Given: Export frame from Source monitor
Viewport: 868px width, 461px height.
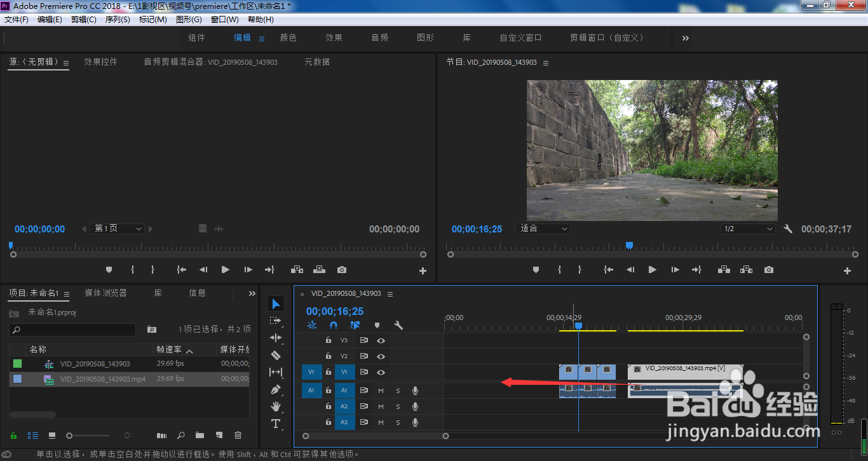Looking at the screenshot, I should 342,270.
